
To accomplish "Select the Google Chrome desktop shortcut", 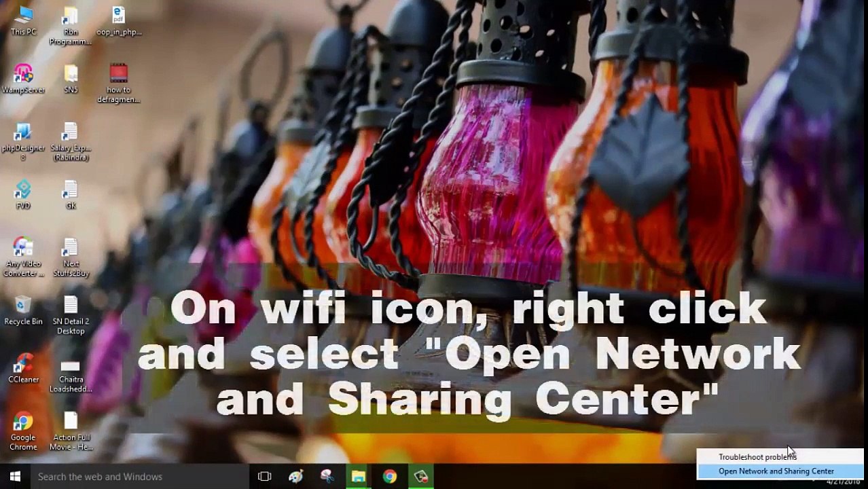I will (x=23, y=431).
